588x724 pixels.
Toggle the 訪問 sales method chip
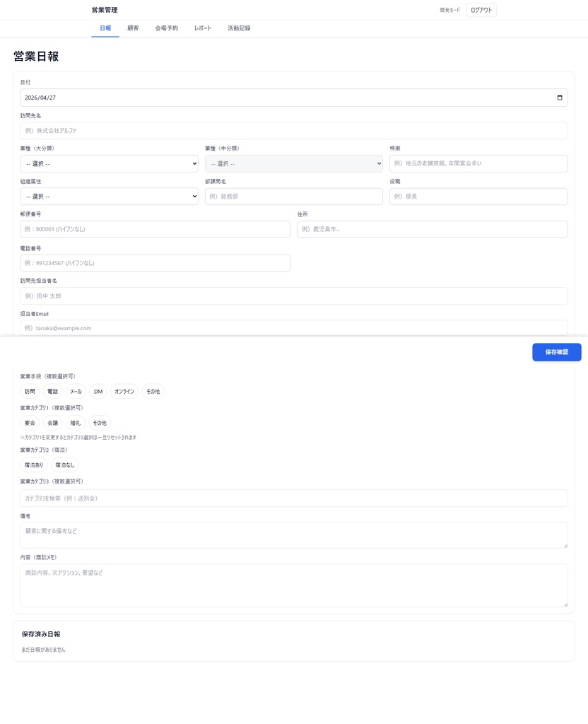(29, 391)
